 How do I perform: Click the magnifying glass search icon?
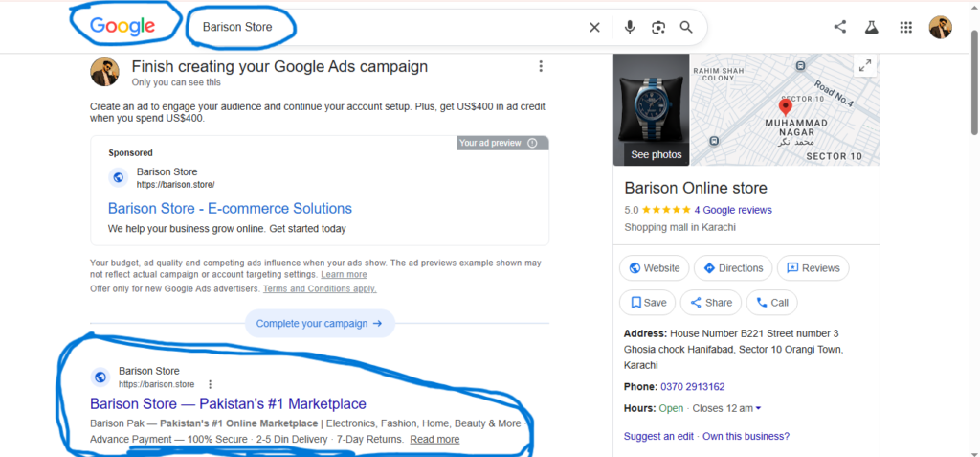pyautogui.click(x=686, y=28)
